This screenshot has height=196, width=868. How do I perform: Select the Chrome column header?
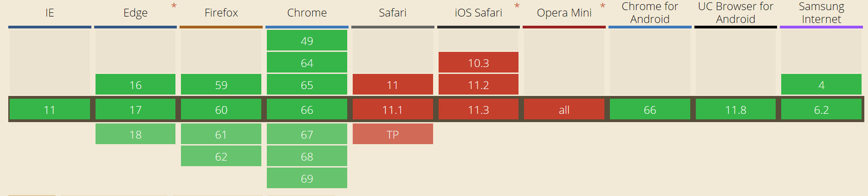coord(307,13)
